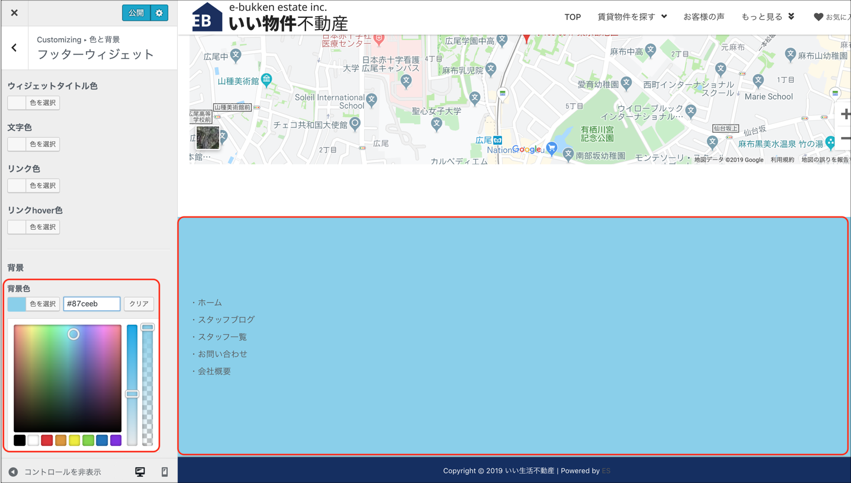This screenshot has height=483, width=851.
Task: Open お客様の声 in the navigation
Action: point(703,17)
